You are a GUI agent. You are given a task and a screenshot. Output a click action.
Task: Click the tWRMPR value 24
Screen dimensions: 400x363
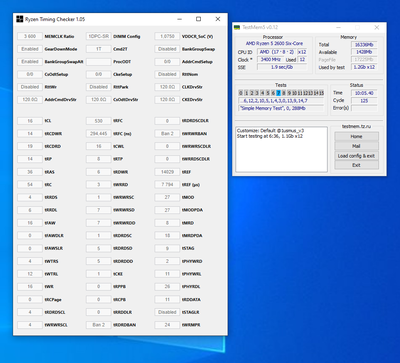[167, 325]
